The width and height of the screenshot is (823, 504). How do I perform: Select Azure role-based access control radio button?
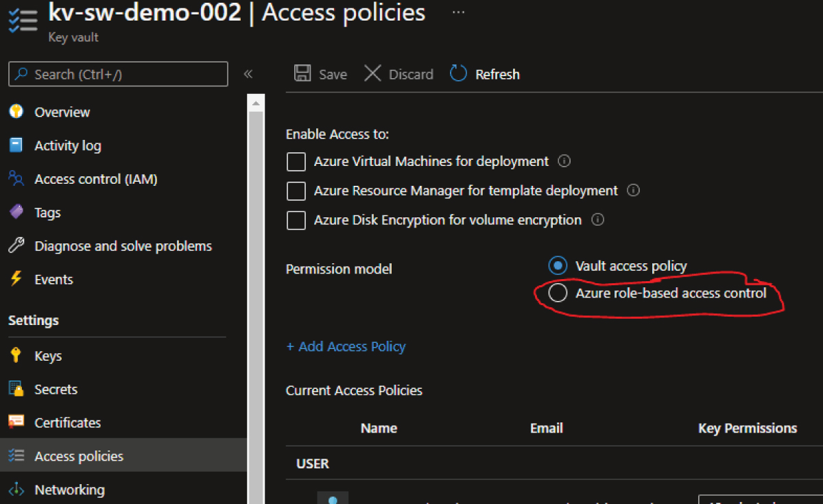coord(558,293)
